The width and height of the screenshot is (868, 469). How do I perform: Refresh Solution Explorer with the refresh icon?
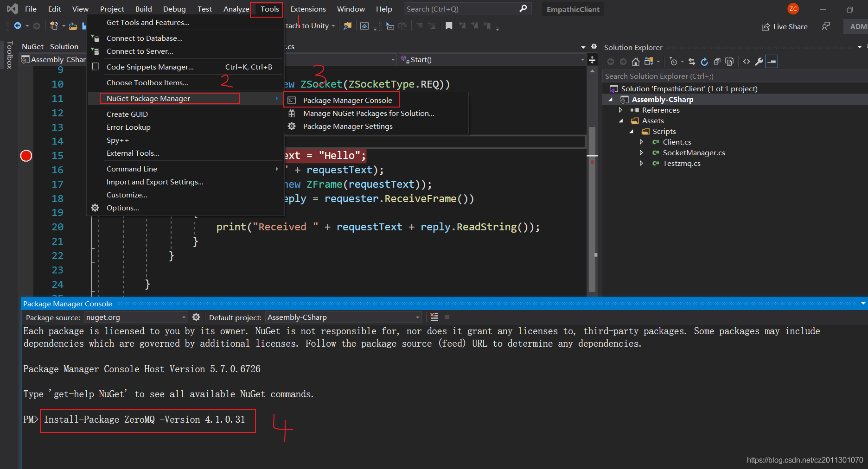click(704, 62)
